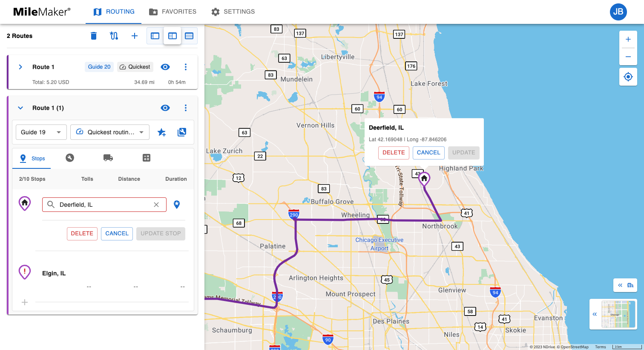Image resolution: width=644 pixels, height=350 pixels.
Task: Click UPDATE in the map popup
Action: pyautogui.click(x=463, y=153)
